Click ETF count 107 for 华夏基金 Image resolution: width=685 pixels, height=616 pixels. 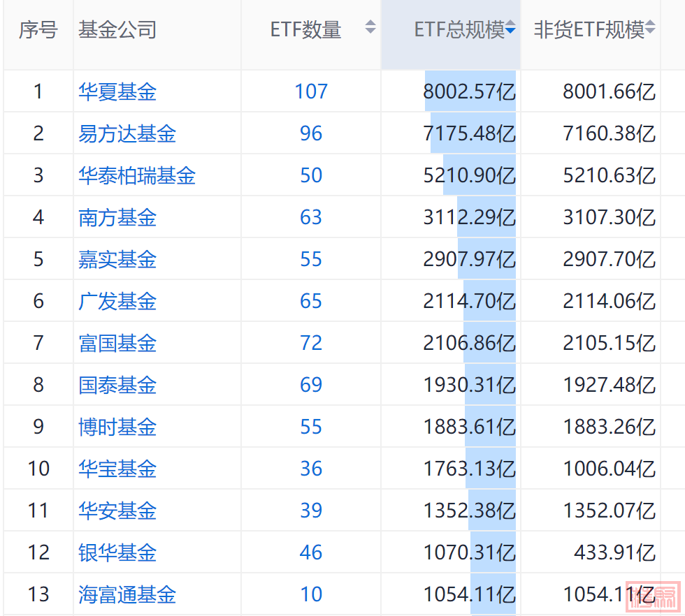pos(311,91)
